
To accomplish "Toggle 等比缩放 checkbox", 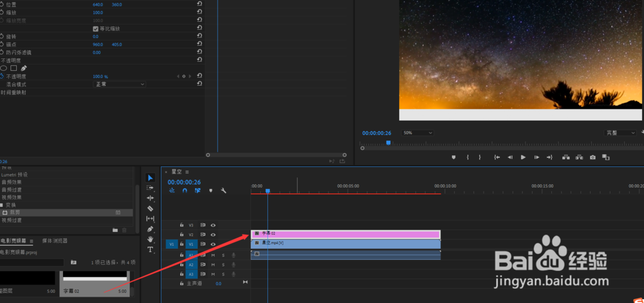I will pyautogui.click(x=96, y=29).
